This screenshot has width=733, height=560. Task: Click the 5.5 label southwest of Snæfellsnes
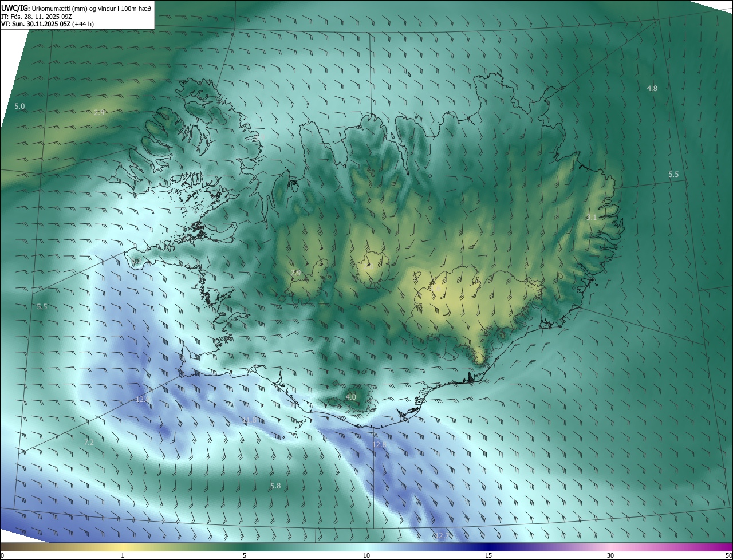42,307
